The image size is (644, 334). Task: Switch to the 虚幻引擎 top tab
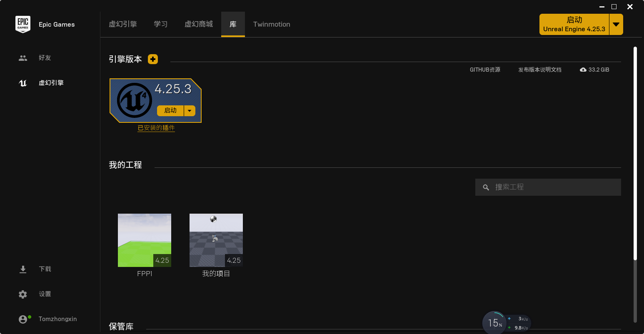pyautogui.click(x=123, y=24)
